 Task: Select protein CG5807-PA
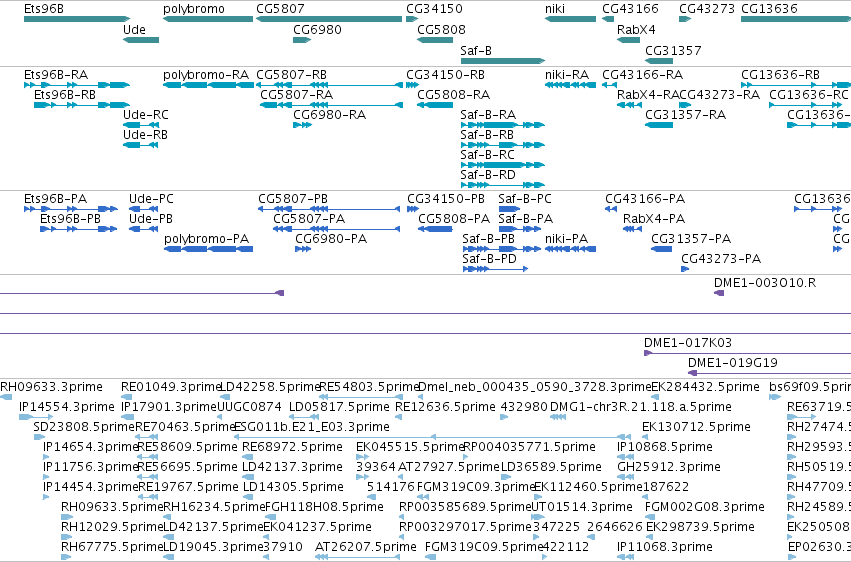pos(336,229)
